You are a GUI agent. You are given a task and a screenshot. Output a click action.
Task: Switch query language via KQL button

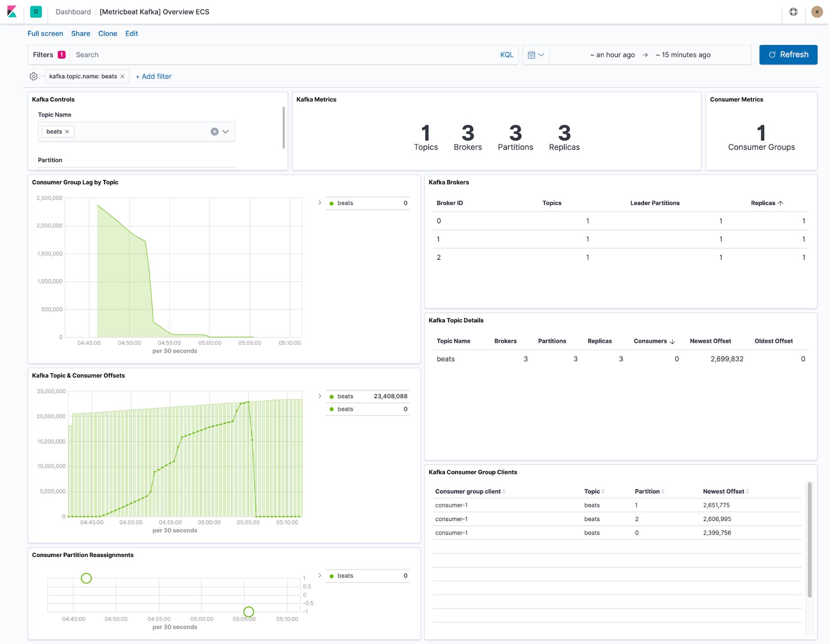pyautogui.click(x=507, y=55)
